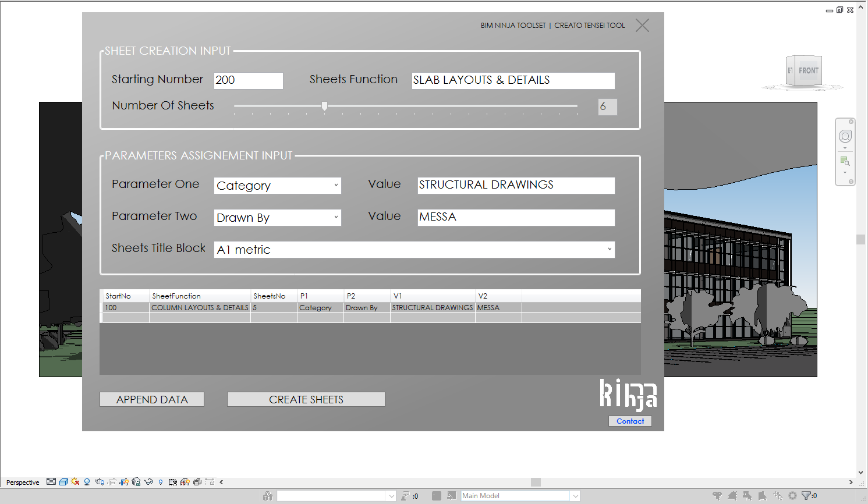Open the Sheets Title Block A1 metric dropdown
Image resolution: width=868 pixels, height=504 pixels.
pyautogui.click(x=414, y=250)
